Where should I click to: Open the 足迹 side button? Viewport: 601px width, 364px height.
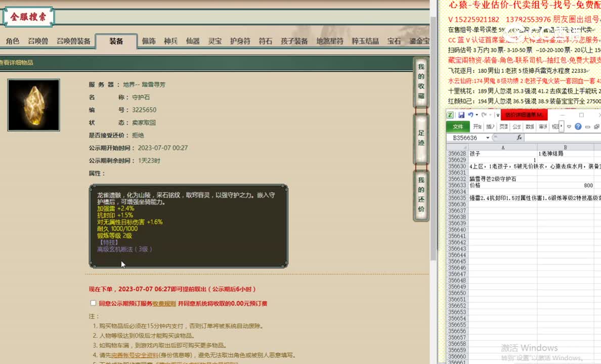point(421,138)
